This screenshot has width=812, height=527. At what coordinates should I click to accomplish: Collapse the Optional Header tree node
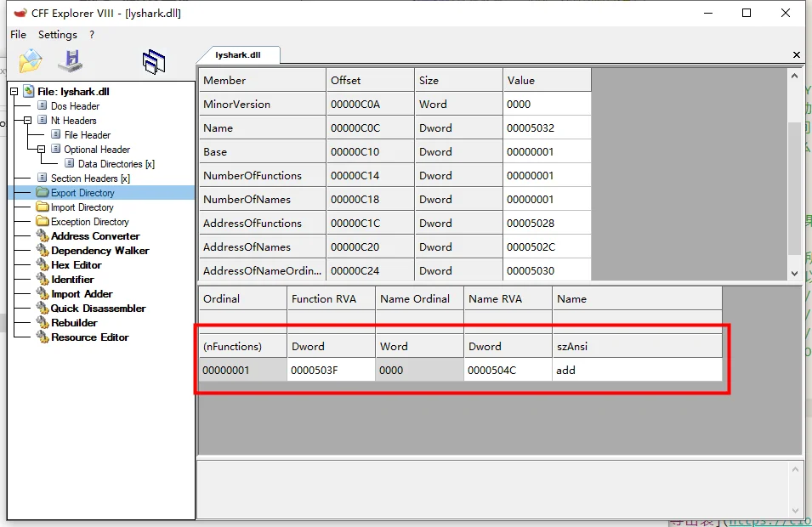coord(42,150)
